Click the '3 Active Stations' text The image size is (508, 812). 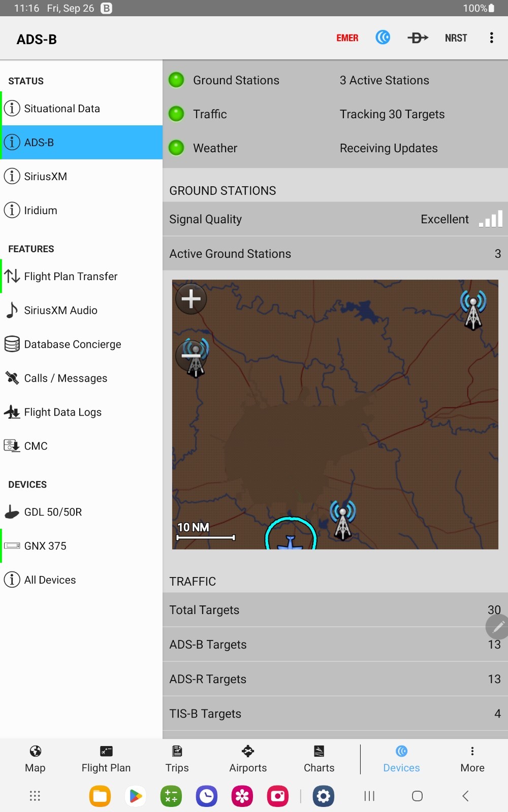pos(385,80)
